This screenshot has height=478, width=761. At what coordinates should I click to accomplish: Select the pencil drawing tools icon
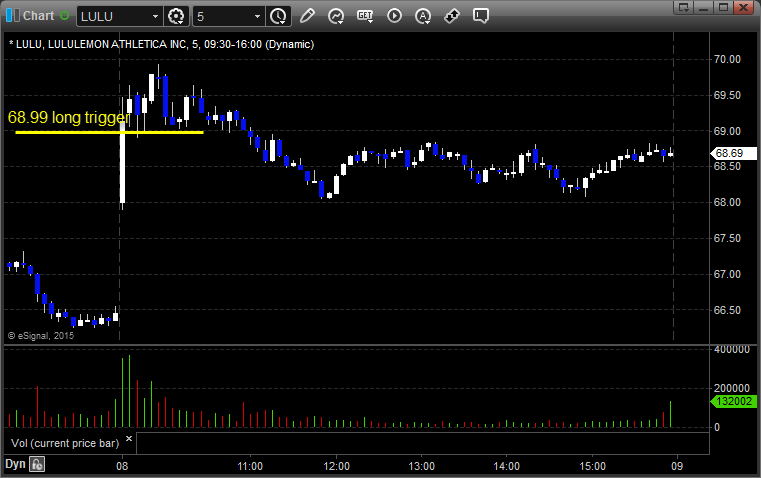[307, 16]
